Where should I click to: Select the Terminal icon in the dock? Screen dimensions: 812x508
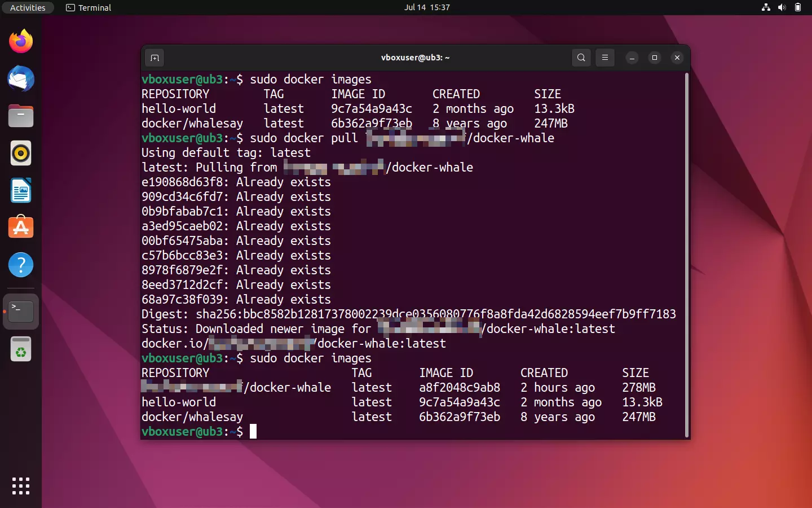click(20, 312)
